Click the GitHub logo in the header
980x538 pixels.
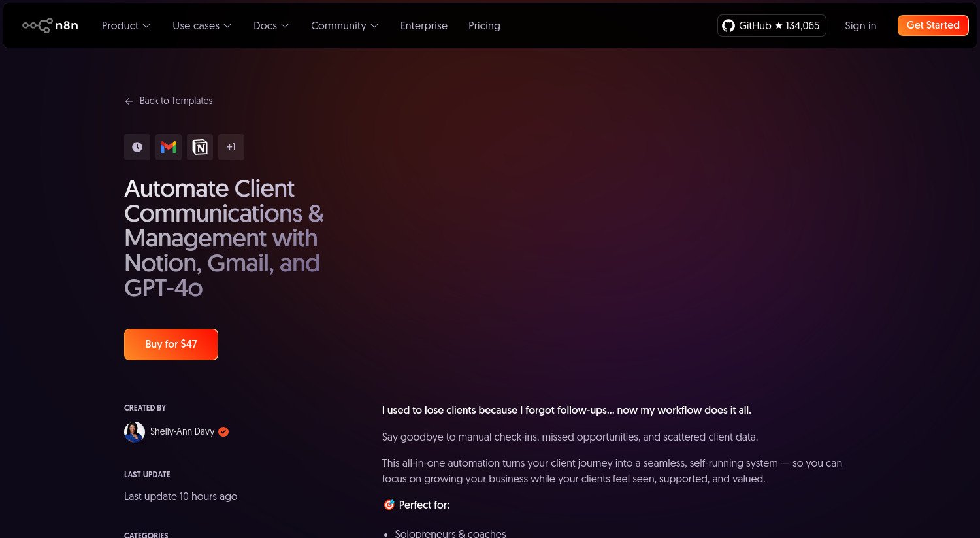[728, 25]
